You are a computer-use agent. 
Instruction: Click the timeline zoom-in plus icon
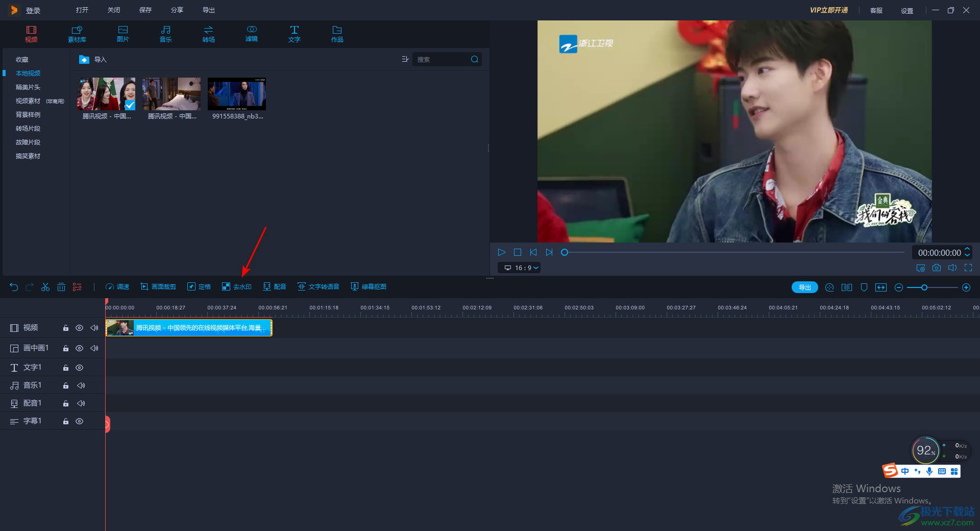coord(966,287)
